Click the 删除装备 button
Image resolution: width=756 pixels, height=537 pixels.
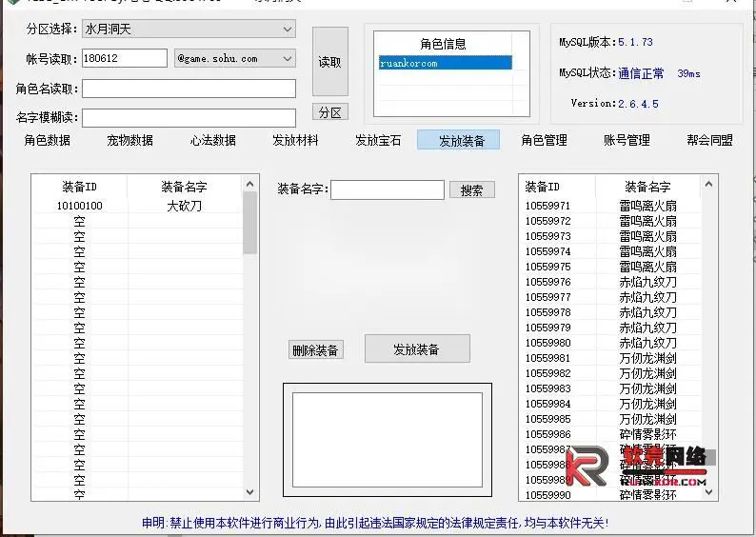pos(316,350)
